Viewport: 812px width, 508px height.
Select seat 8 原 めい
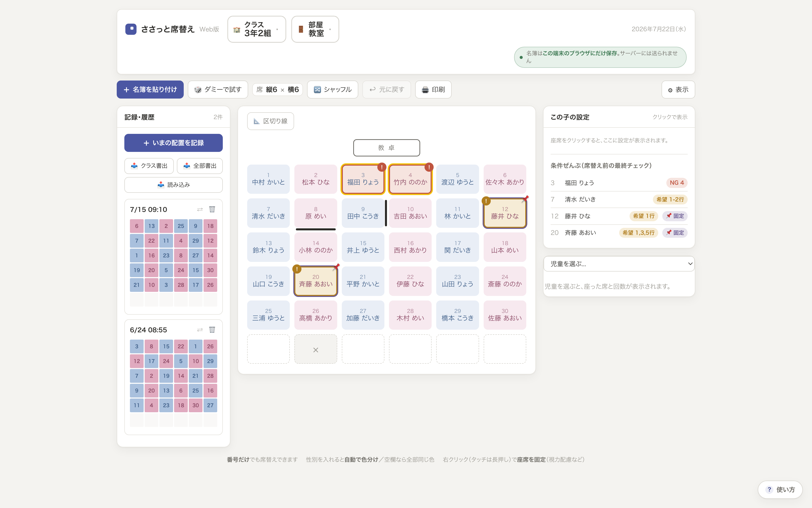[316, 213]
